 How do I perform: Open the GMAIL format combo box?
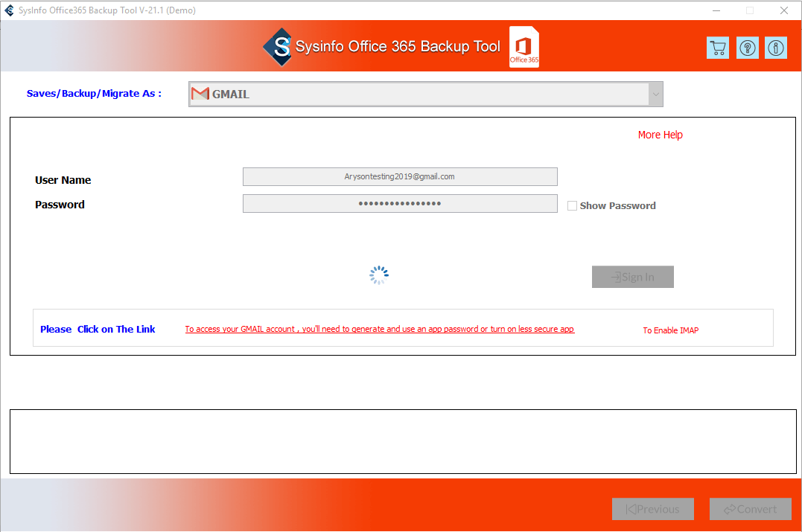point(425,94)
